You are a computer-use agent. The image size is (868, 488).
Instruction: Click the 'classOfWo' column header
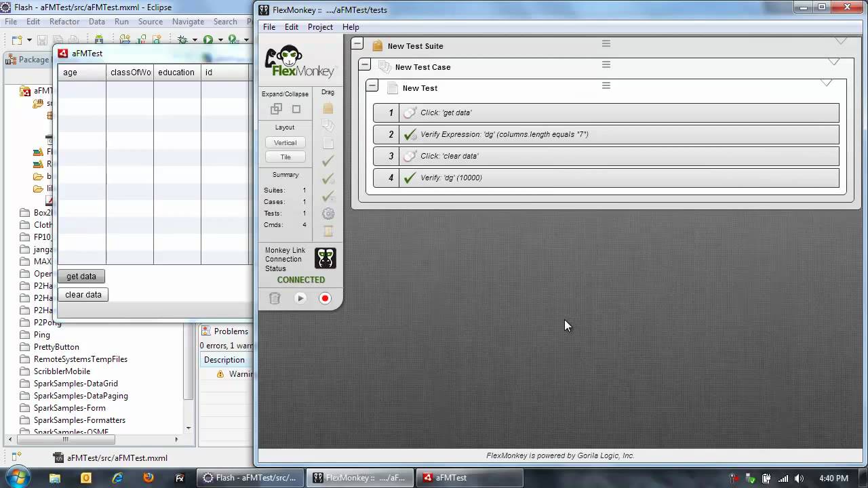pos(130,73)
